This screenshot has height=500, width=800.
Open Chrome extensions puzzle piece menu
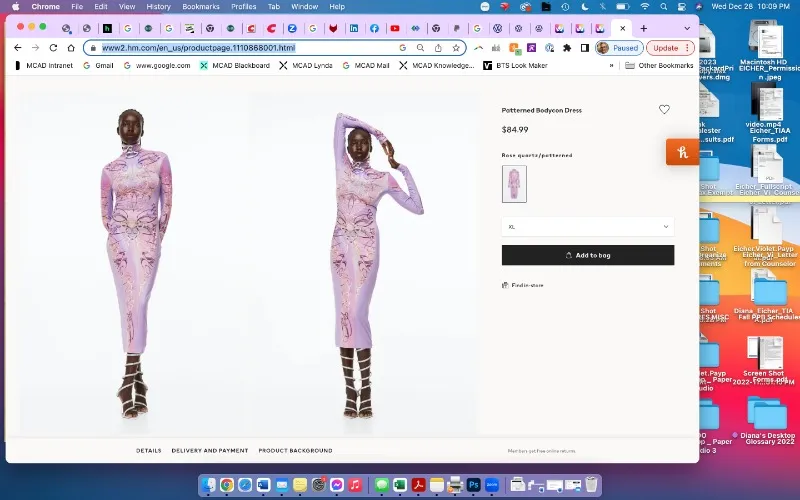(567, 48)
